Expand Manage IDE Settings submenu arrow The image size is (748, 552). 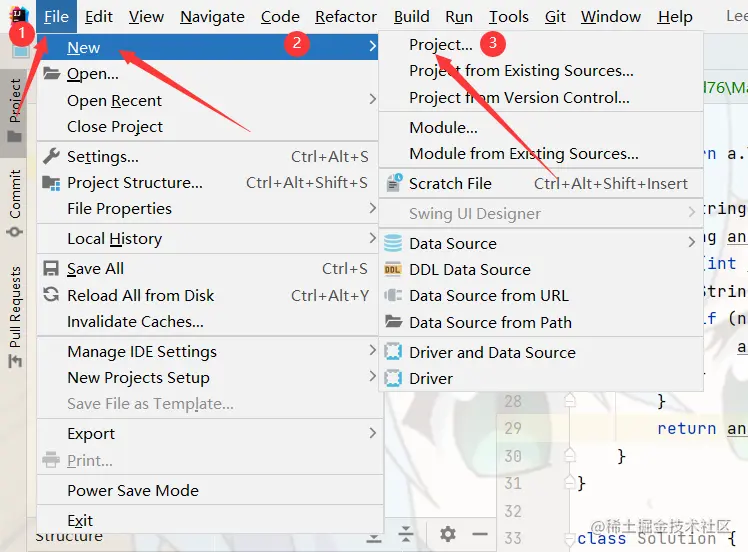coord(373,351)
